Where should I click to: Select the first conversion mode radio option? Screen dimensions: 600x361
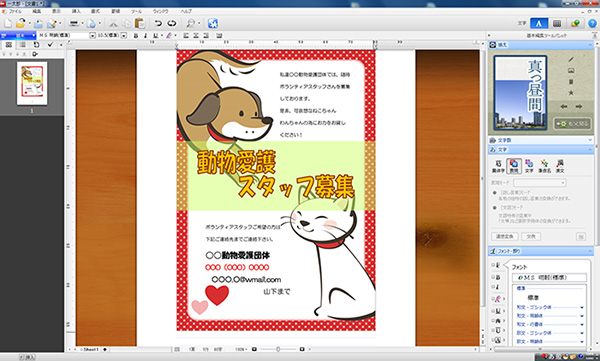click(494, 193)
